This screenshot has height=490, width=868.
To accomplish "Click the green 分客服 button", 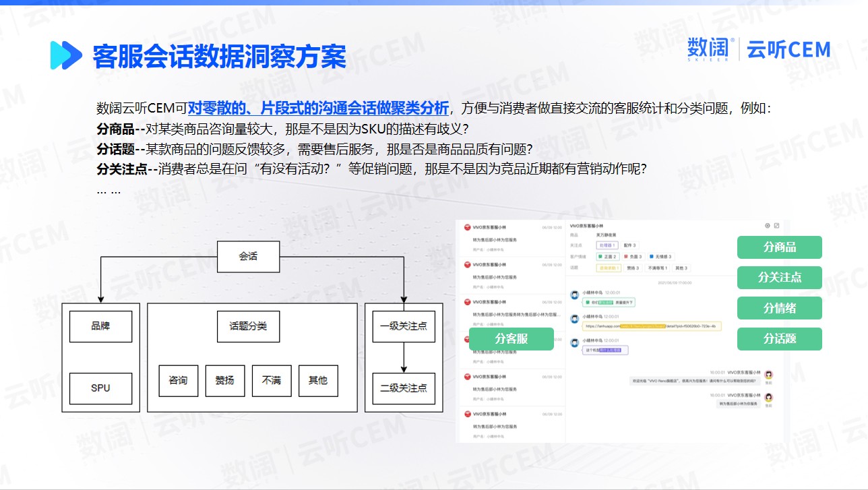I will pyautogui.click(x=511, y=339).
